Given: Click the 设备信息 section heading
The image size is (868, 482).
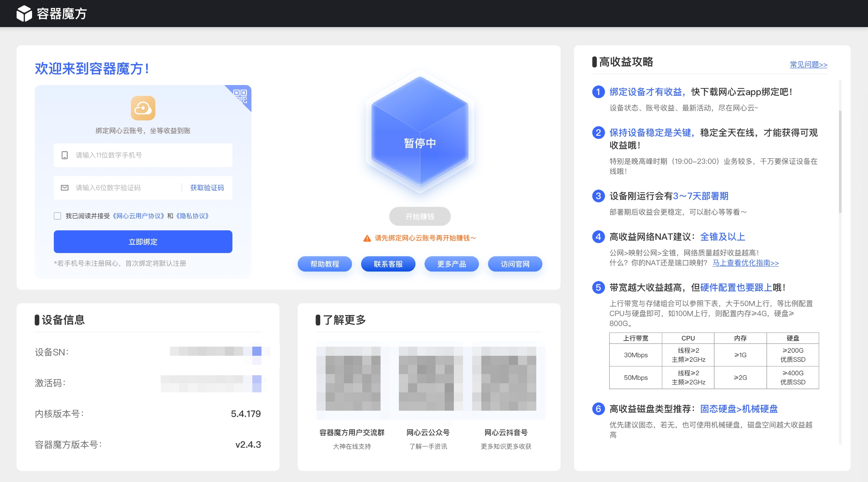Looking at the screenshot, I should [63, 320].
